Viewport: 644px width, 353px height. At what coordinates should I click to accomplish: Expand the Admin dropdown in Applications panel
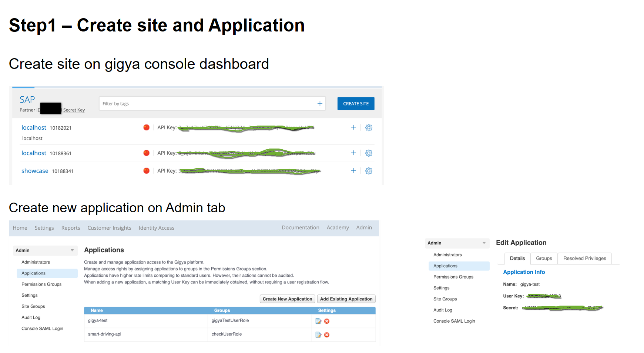point(72,250)
